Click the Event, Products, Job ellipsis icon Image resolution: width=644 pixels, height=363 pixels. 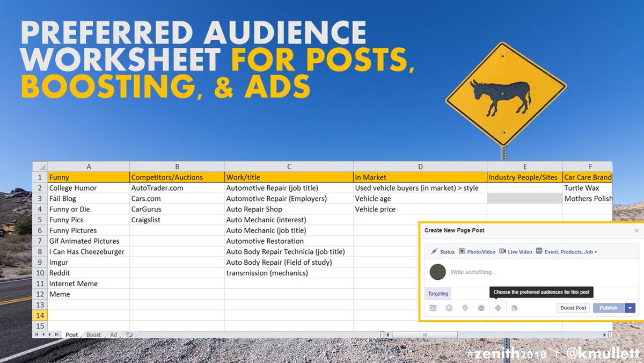tap(539, 251)
